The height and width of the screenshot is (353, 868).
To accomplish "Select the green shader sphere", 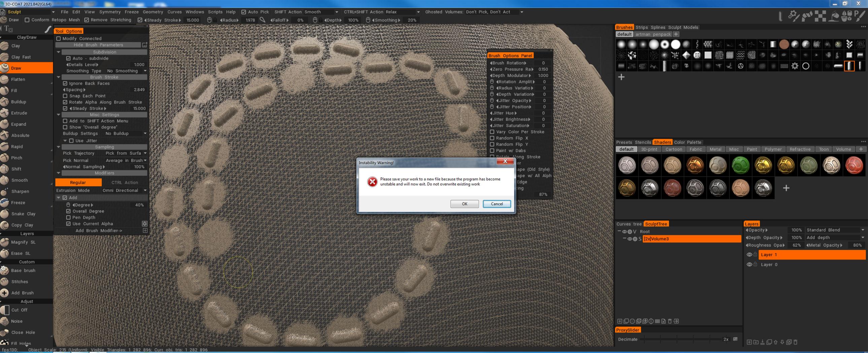I will click(741, 165).
